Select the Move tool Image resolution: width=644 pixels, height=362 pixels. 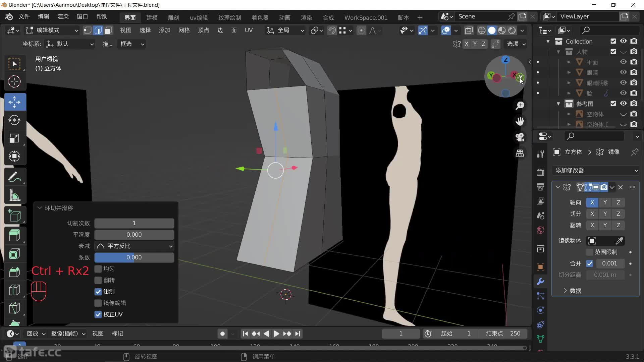[14, 102]
